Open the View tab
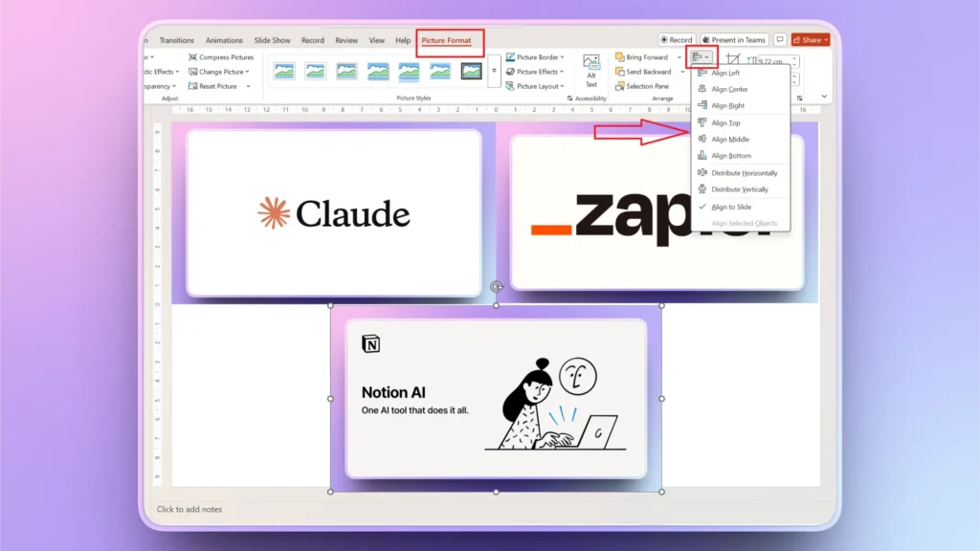Screen dimensions: 980x551 coord(376,40)
